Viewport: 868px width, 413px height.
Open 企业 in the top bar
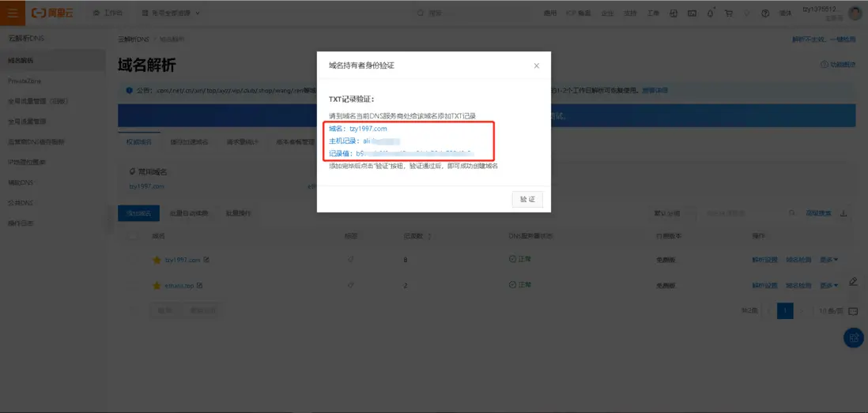tap(607, 13)
